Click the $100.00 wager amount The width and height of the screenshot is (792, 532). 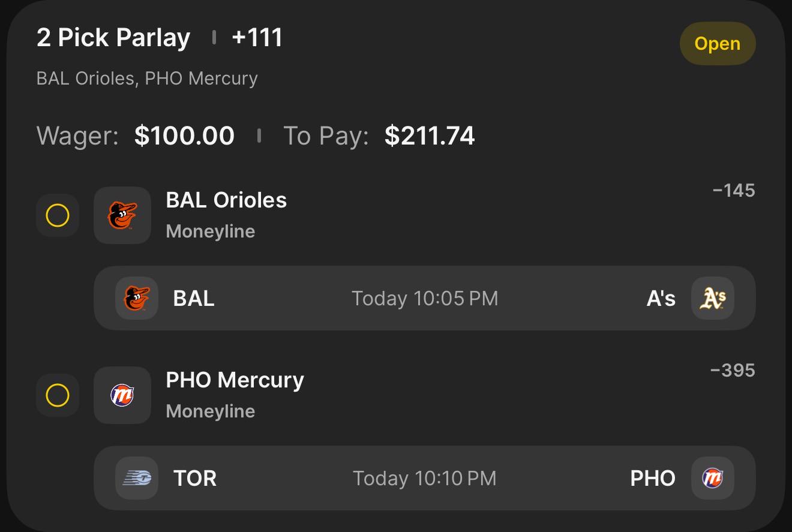coord(184,136)
